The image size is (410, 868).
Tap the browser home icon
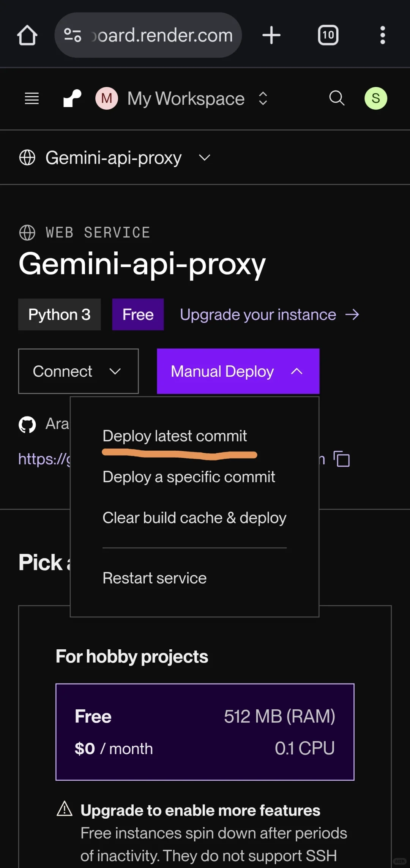point(27,35)
